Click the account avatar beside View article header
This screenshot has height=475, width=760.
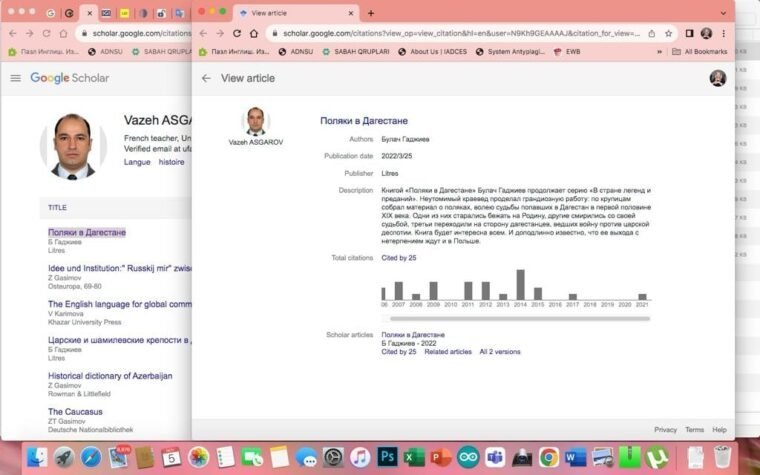(x=717, y=78)
